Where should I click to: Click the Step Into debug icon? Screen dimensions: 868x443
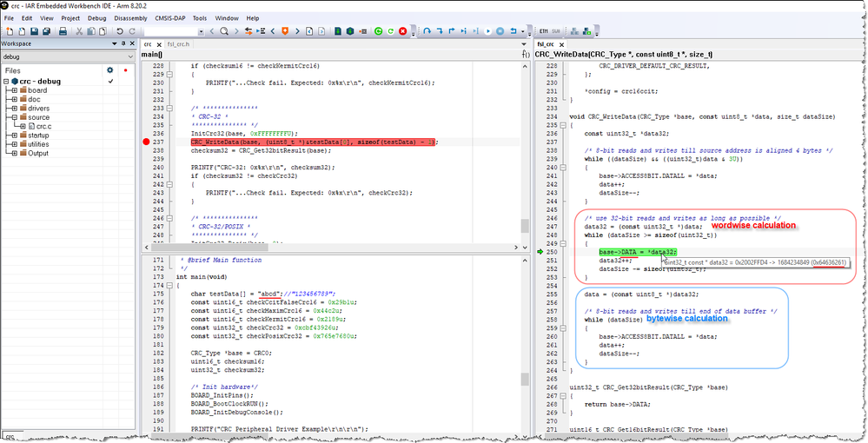point(440,31)
